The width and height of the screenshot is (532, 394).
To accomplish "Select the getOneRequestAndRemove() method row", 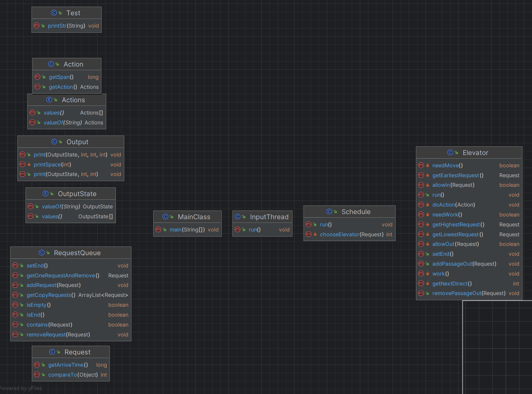I will coord(71,275).
